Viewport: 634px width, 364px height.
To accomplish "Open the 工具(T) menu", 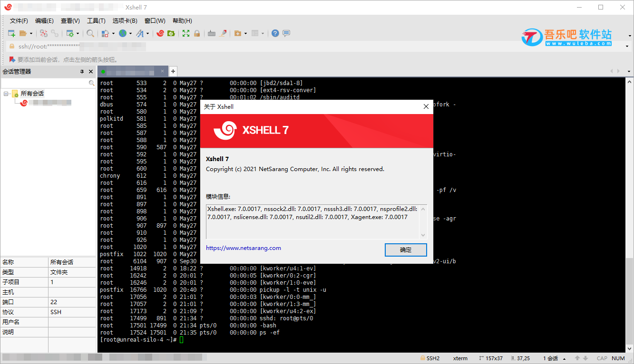I will (96, 21).
